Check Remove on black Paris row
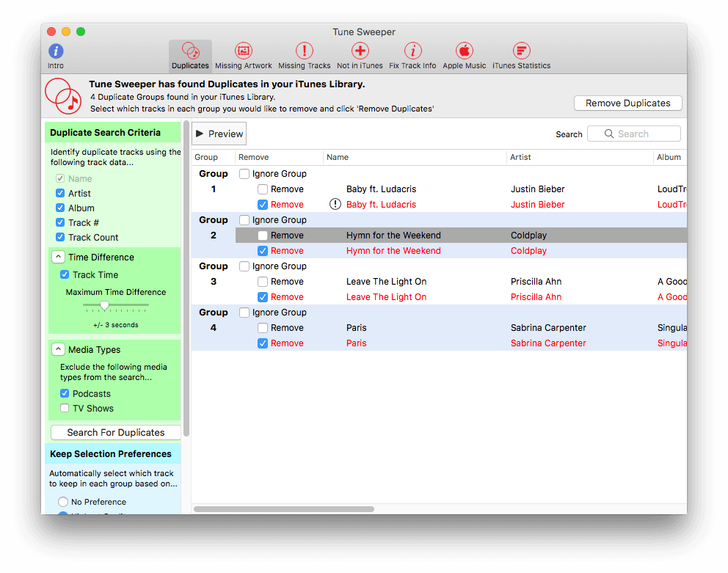728x573 pixels. (263, 328)
